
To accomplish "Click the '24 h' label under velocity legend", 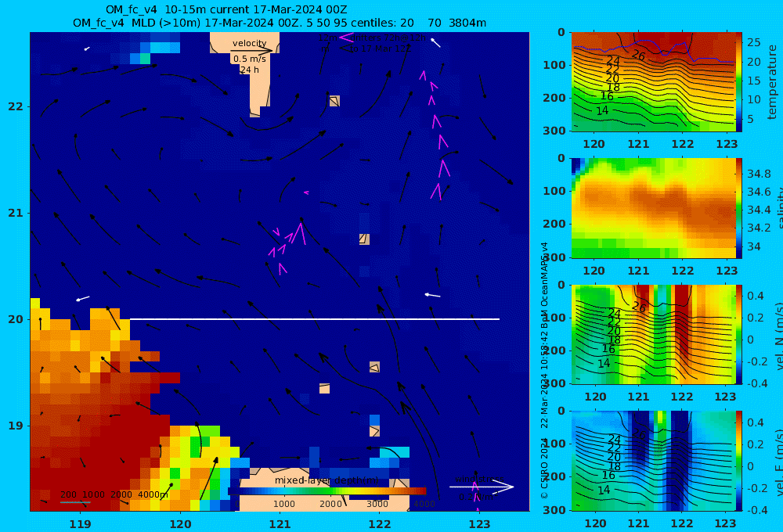I will pos(250,70).
